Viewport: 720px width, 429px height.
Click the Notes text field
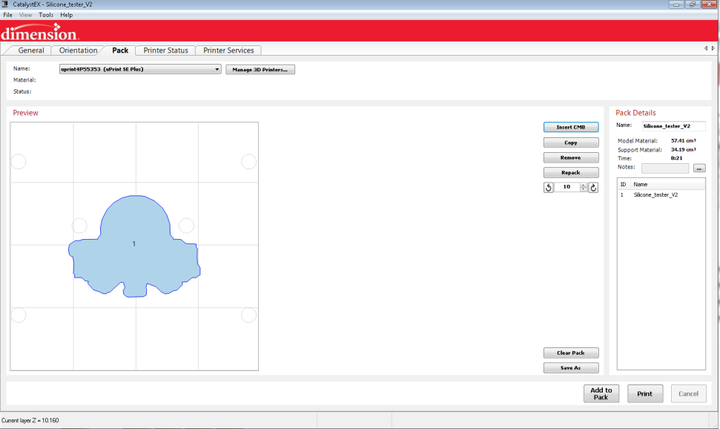(665, 168)
